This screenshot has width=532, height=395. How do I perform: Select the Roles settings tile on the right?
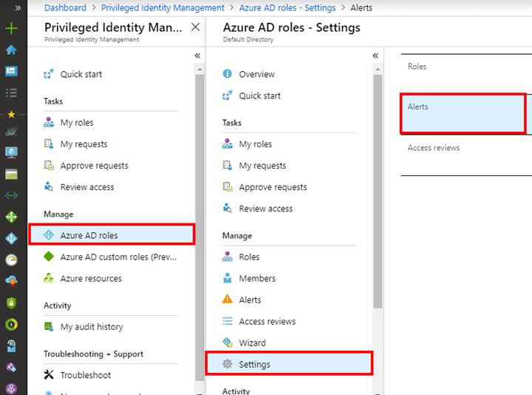[x=466, y=74]
